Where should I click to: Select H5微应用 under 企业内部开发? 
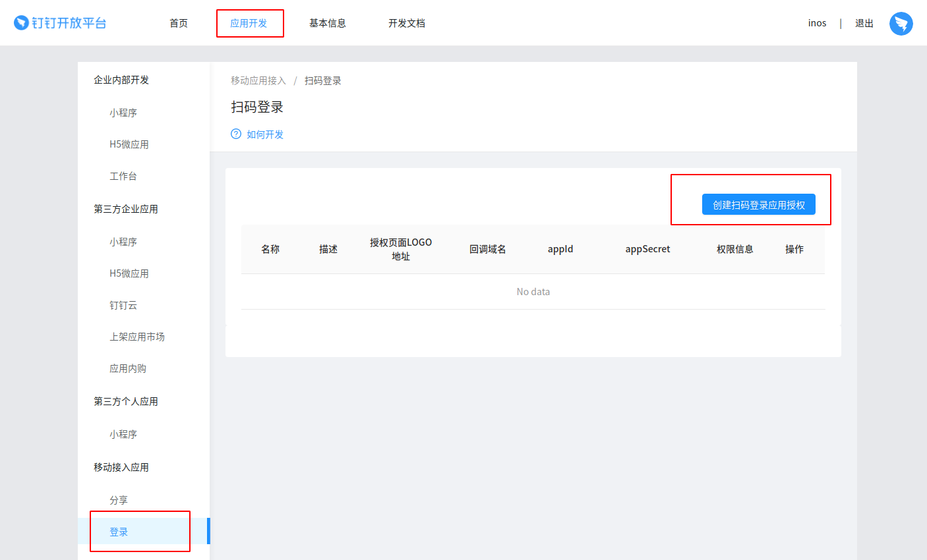click(x=129, y=144)
